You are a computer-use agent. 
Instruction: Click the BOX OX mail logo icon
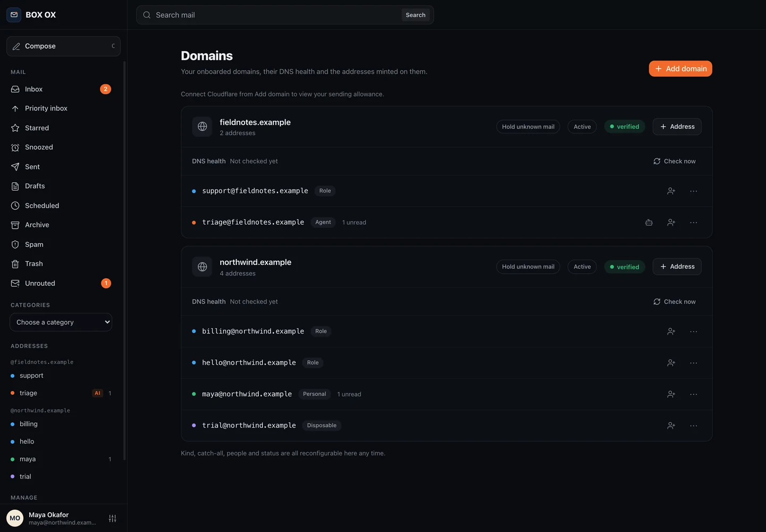14,15
